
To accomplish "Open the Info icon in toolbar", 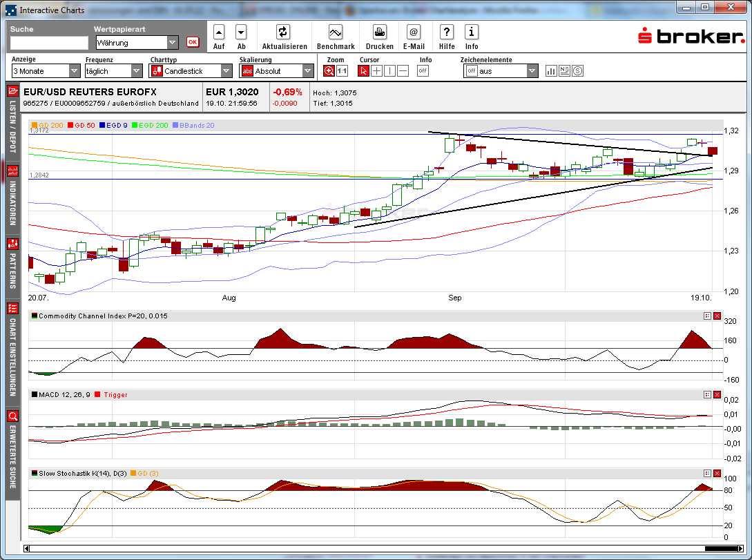I will (x=472, y=32).
